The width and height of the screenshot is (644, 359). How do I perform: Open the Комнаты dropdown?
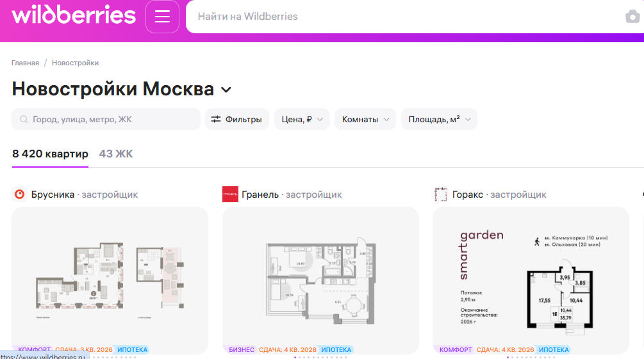tap(368, 119)
